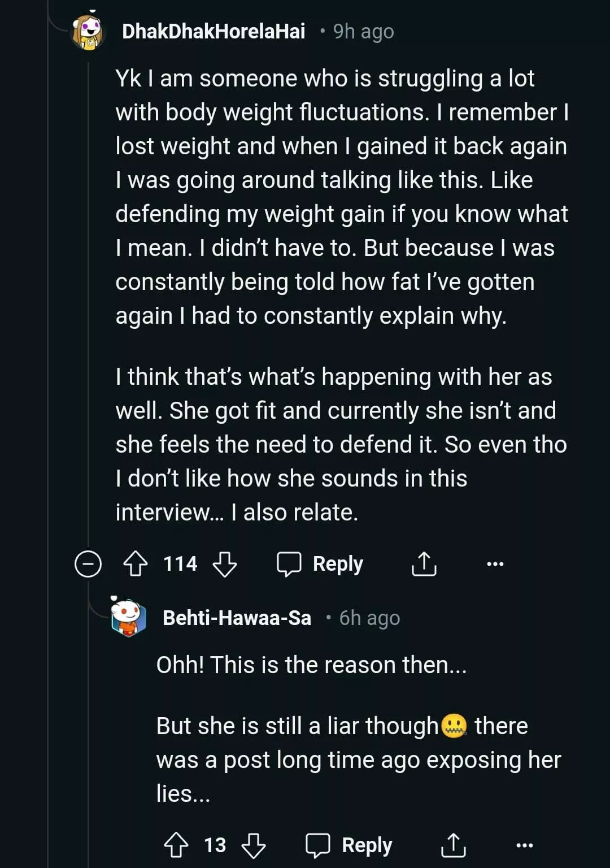Downvote the reply with 13 votes

253,845
